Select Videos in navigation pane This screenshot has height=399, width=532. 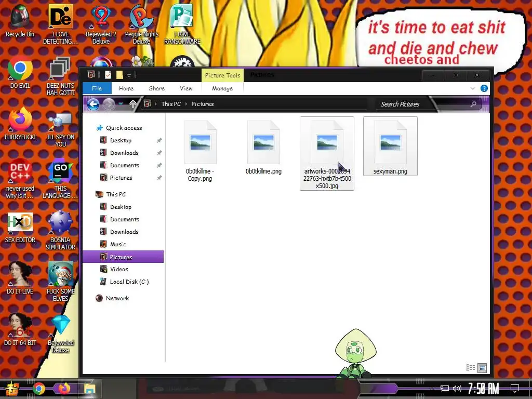point(119,269)
